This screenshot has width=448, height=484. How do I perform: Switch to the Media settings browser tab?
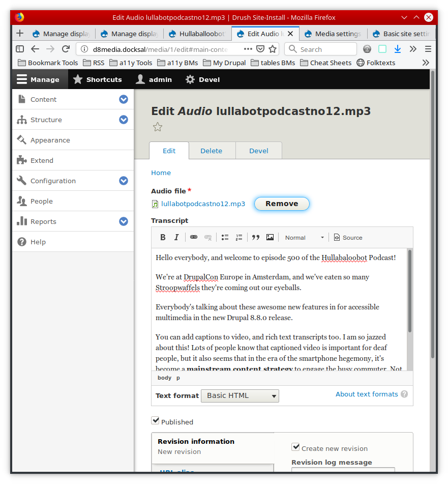coord(334,34)
